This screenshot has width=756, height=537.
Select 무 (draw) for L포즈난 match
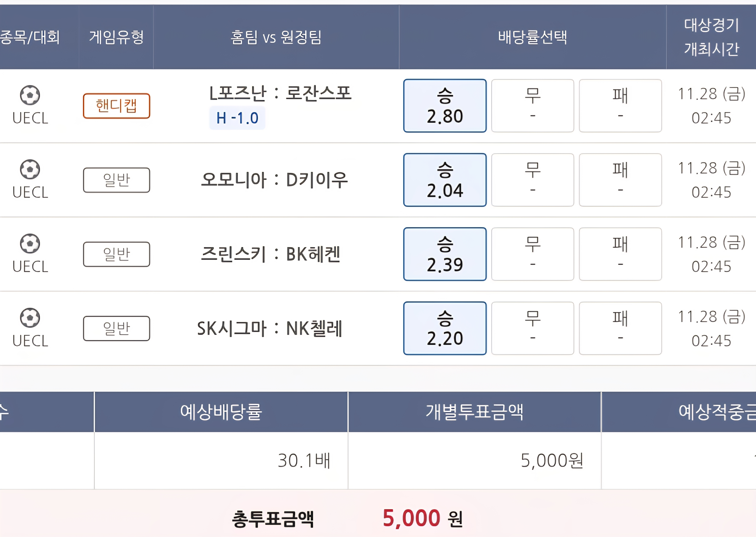click(532, 106)
